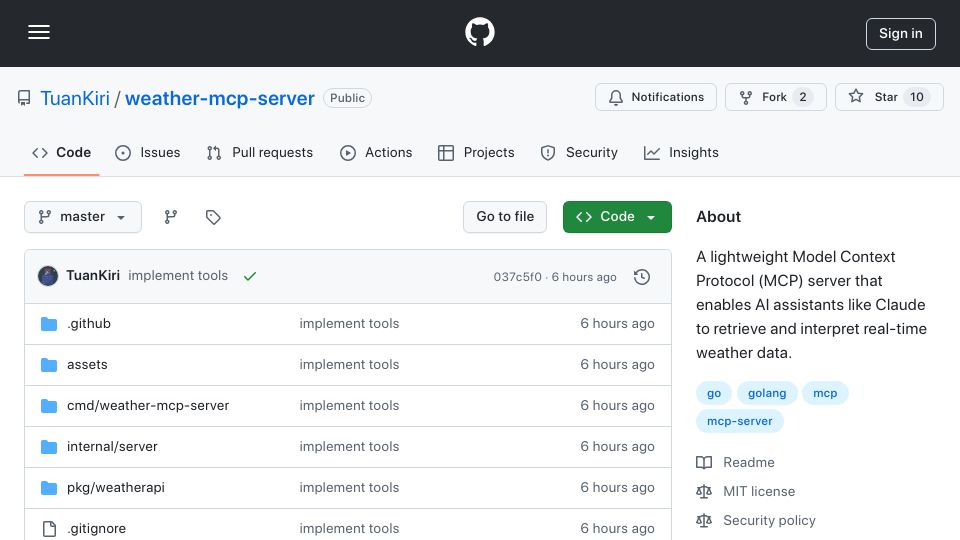This screenshot has width=960, height=540.
Task: Open 'implement tools' commit in pkg/weatherapi row
Action: tap(349, 487)
